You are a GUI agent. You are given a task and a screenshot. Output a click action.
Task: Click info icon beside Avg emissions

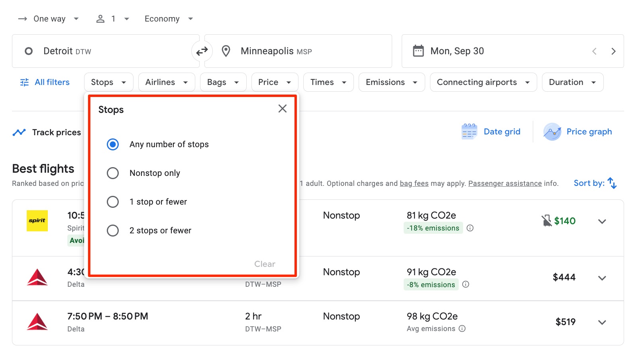click(462, 329)
